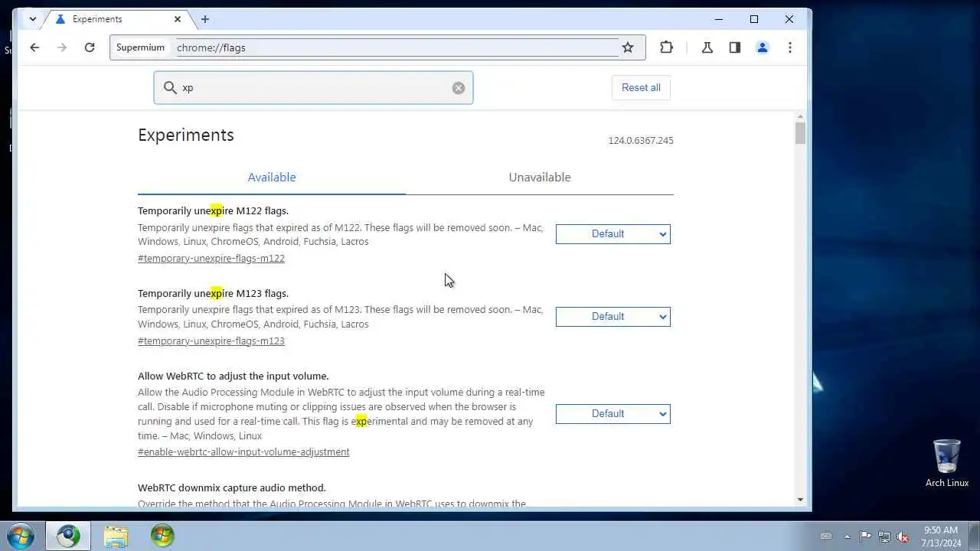The image size is (980, 551).
Task: Open the Arch Linux recycle bin icon
Action: click(x=947, y=463)
